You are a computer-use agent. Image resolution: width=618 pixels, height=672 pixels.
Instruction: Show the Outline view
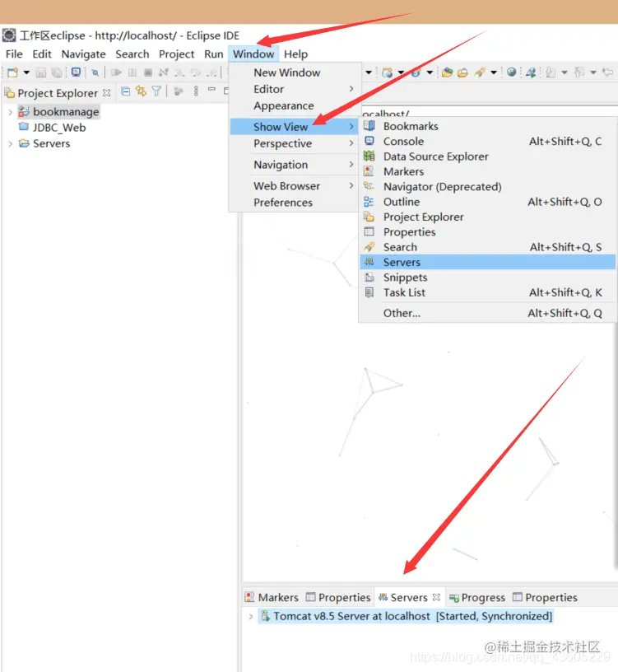[x=488, y=202]
